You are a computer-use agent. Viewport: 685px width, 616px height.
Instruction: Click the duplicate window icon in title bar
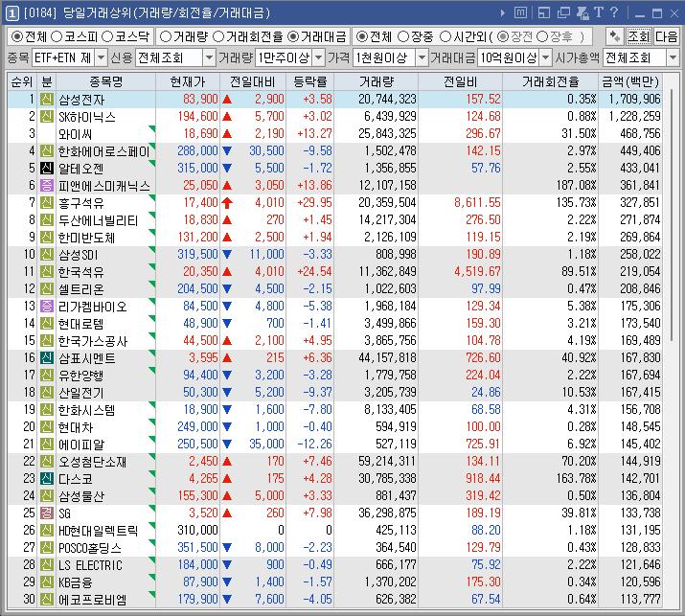pyautogui.click(x=563, y=13)
